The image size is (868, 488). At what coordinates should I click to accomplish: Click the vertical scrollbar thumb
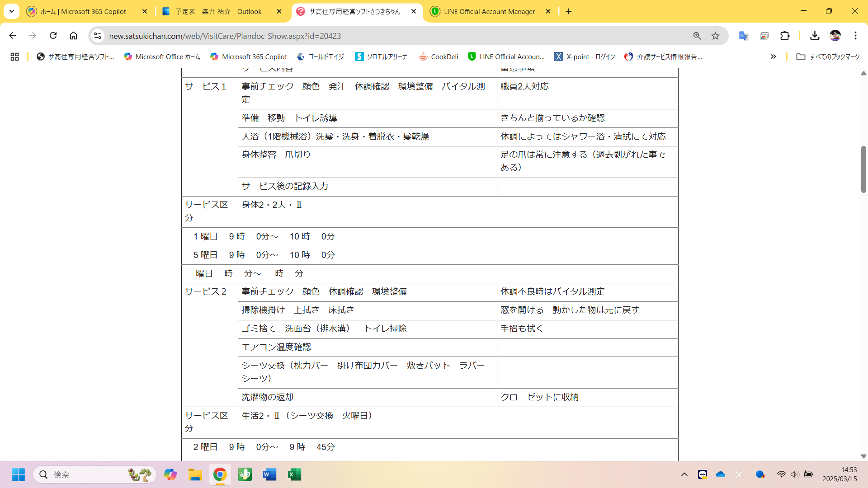863,169
